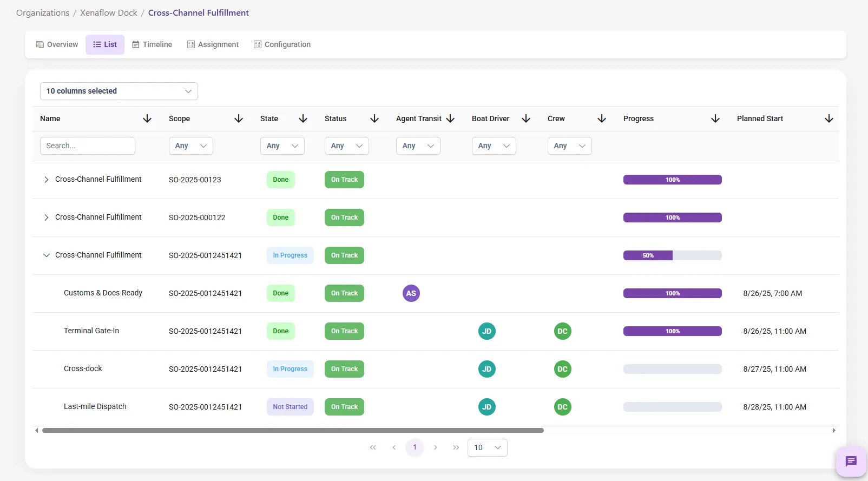
Task: Click JD avatar in Terminal Gate-In row
Action: 486,331
